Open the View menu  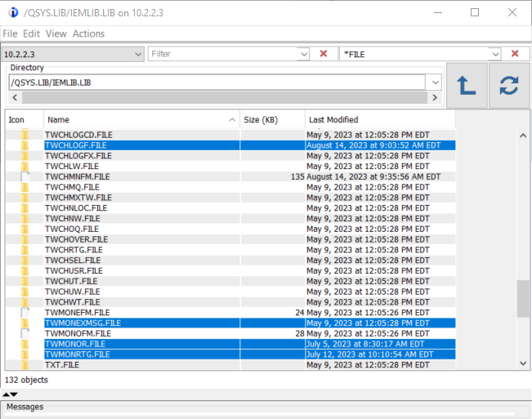tap(56, 34)
